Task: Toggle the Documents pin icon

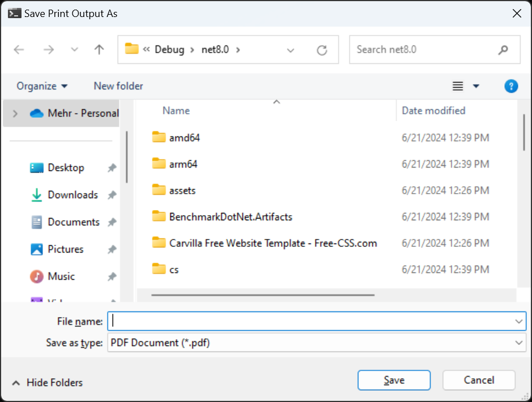Action: point(112,222)
